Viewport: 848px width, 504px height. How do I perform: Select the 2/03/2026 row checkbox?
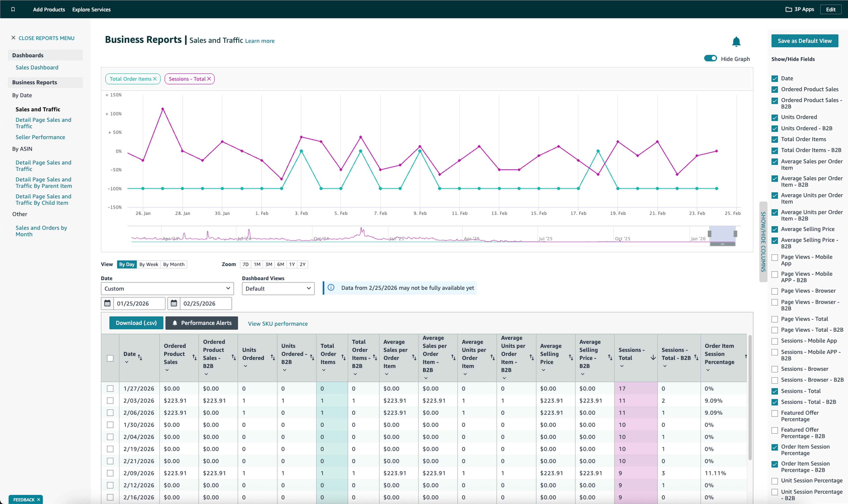tap(110, 401)
